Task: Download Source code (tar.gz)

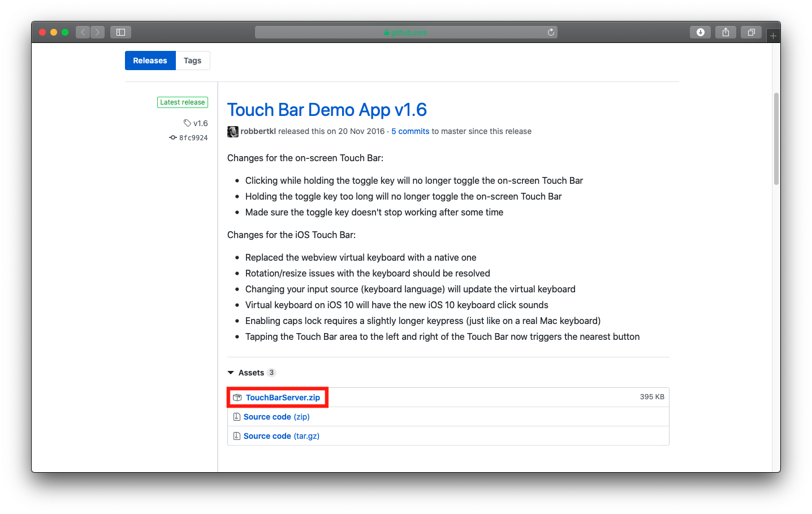Action: click(282, 436)
